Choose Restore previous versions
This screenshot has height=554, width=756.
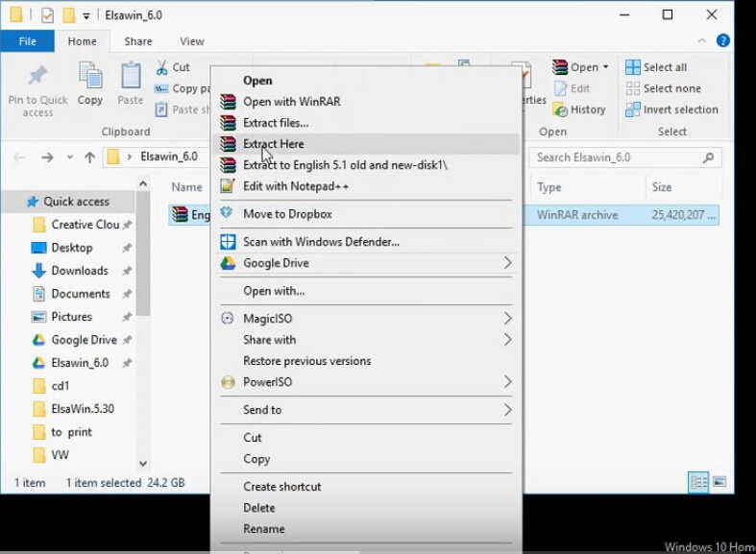coord(366,361)
